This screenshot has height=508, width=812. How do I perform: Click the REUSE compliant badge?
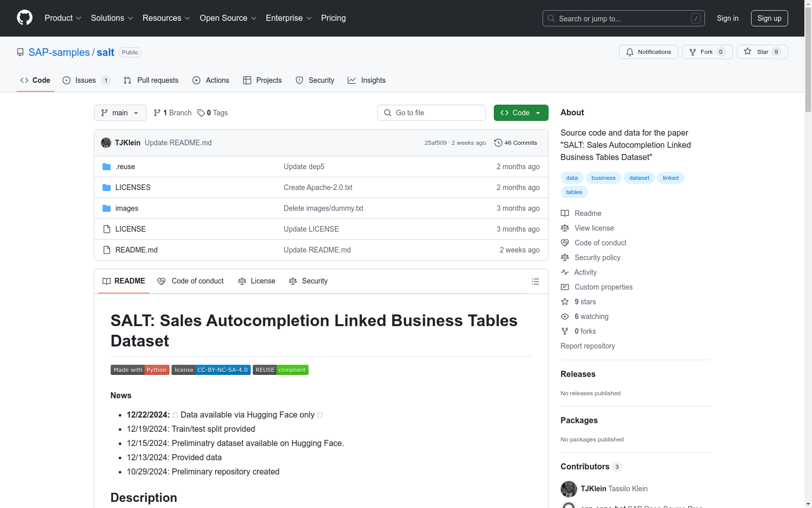[281, 370]
